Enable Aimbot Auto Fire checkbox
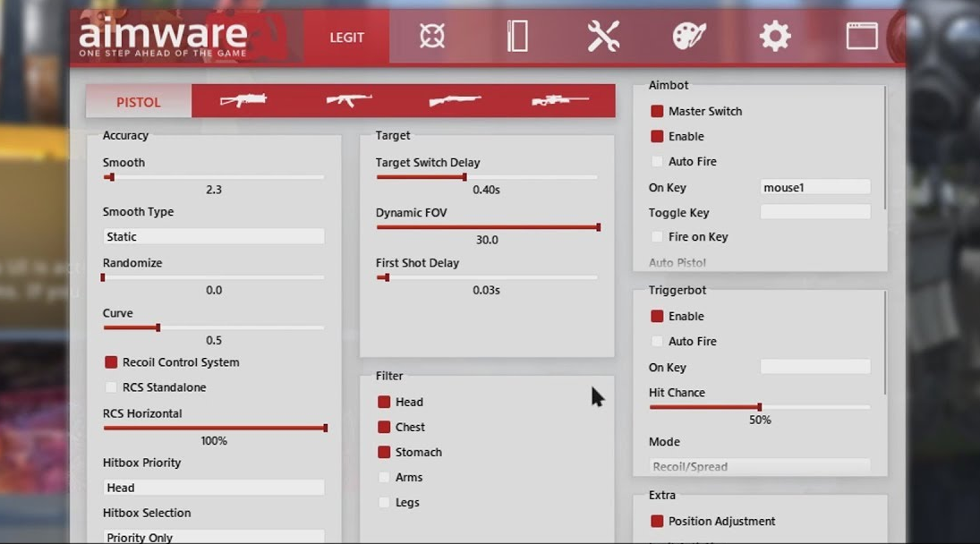The height and width of the screenshot is (544, 980). 657,161
